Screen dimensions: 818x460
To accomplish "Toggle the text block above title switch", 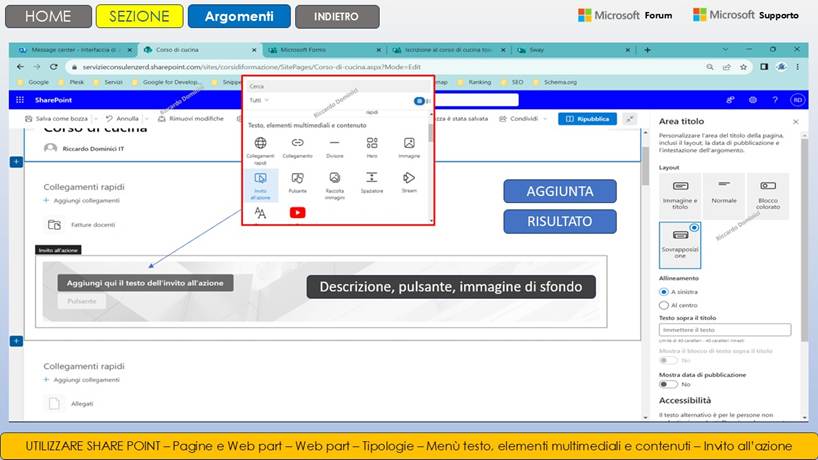I will click(x=668, y=360).
